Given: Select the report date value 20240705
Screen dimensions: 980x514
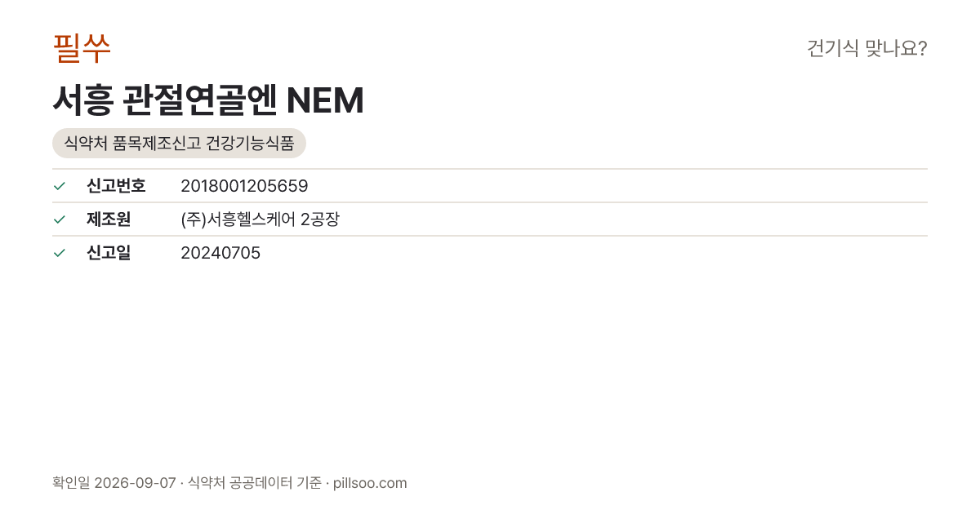Looking at the screenshot, I should tap(220, 253).
